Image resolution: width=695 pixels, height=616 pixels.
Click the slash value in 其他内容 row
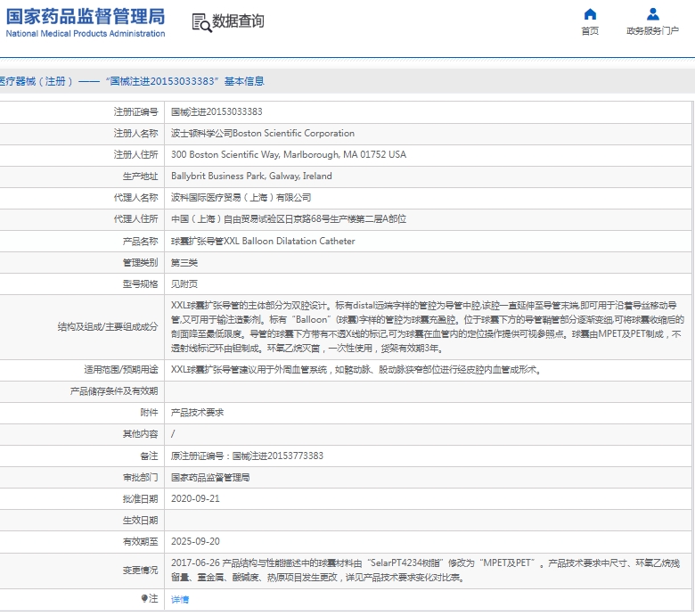[173, 434]
